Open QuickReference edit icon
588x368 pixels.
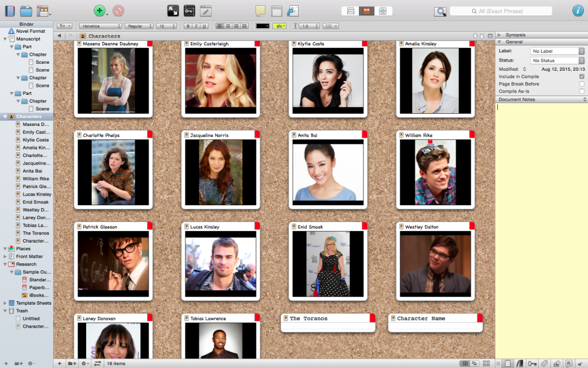(206, 11)
